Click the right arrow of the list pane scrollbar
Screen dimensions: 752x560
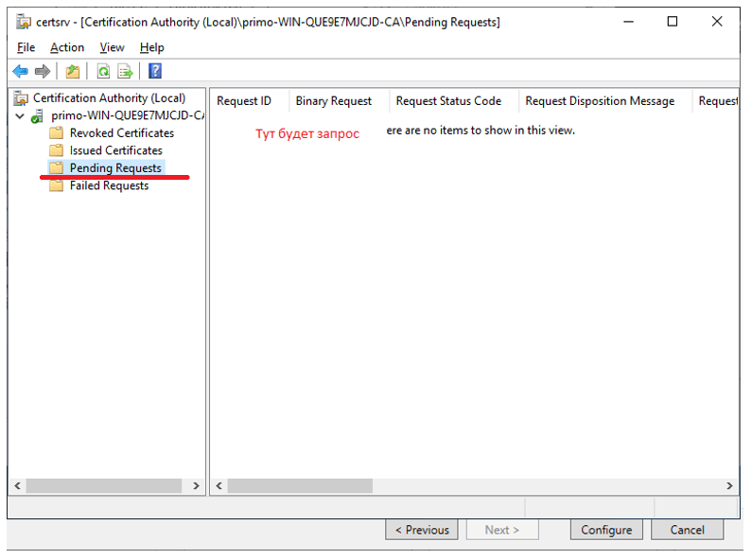(x=729, y=486)
